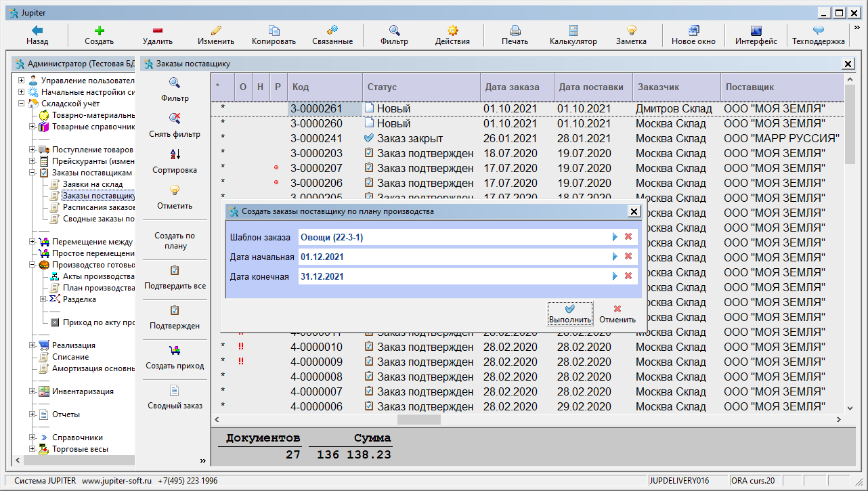Open Дата конечная picker arrow
Viewport: 868px width, 491px height.
click(615, 276)
